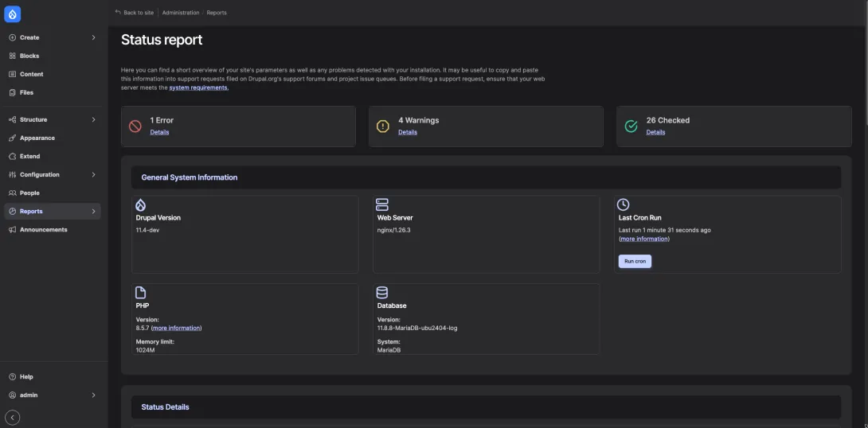Expand the admin account menu chevron

click(93, 395)
